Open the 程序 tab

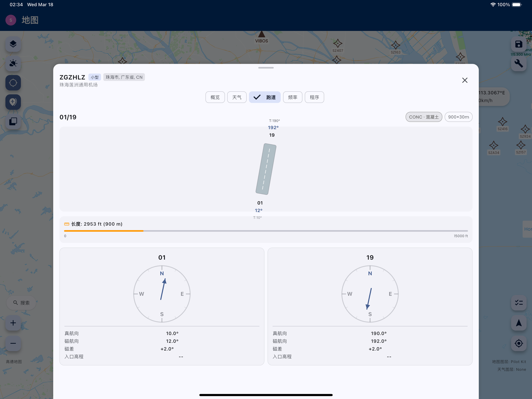[x=314, y=97]
